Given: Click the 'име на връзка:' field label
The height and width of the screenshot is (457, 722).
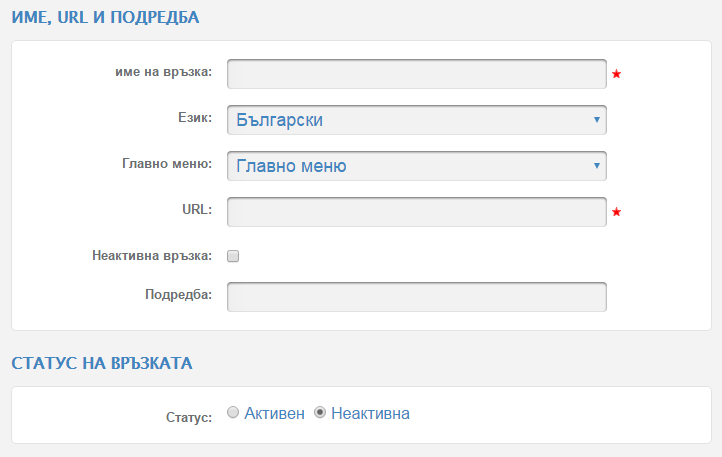Looking at the screenshot, I should coord(163,72).
